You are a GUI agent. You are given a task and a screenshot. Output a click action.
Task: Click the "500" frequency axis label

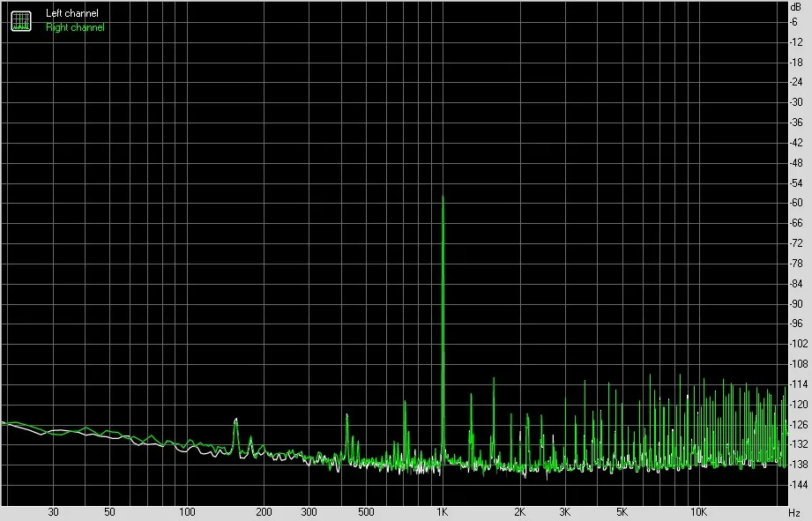[366, 512]
